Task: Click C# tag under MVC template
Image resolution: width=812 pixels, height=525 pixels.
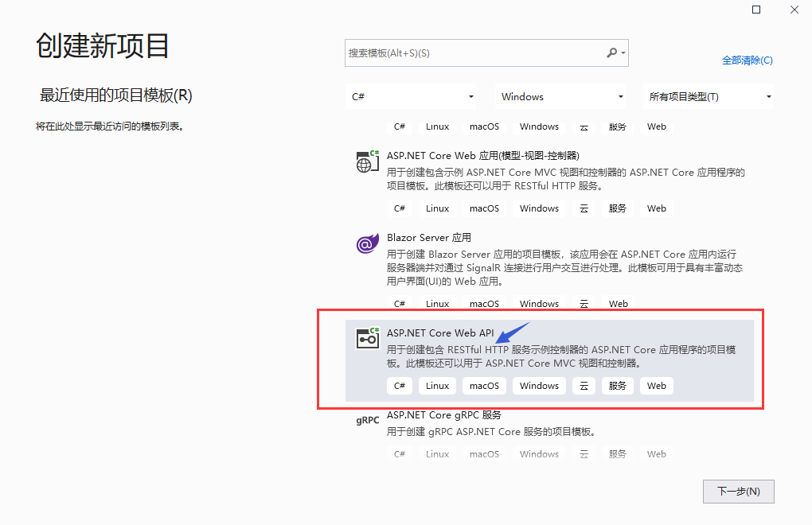Action: (400, 208)
